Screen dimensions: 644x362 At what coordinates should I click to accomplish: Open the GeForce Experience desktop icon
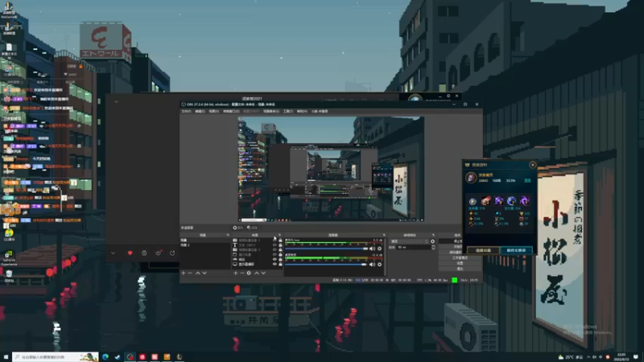[9, 257]
